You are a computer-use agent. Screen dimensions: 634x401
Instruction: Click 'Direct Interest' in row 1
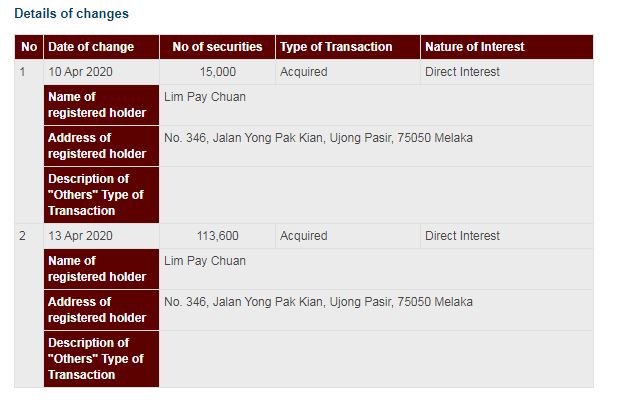click(462, 72)
